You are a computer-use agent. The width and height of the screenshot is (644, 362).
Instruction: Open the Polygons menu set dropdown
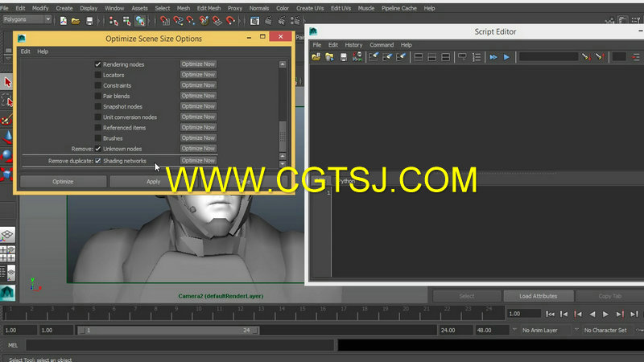[27, 19]
